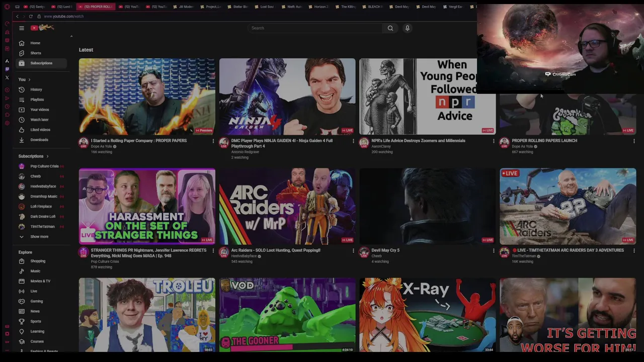644x362 pixels.
Task: Click the search magnifier button
Action: click(390, 28)
